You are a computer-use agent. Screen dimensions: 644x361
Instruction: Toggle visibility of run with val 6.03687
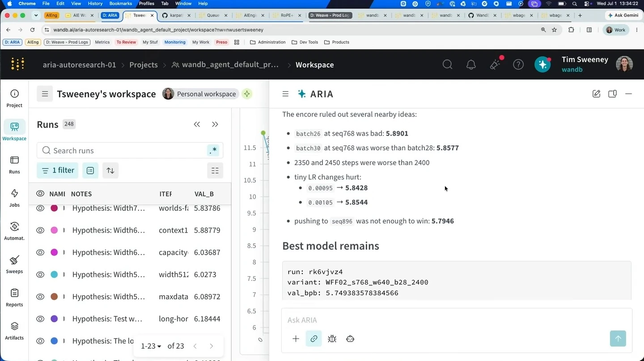pyautogui.click(x=40, y=252)
